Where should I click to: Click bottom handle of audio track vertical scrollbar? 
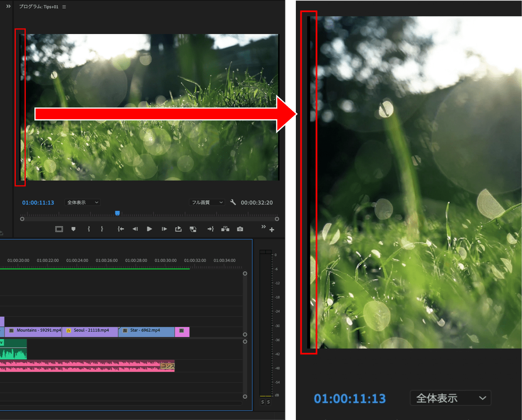(x=245, y=397)
